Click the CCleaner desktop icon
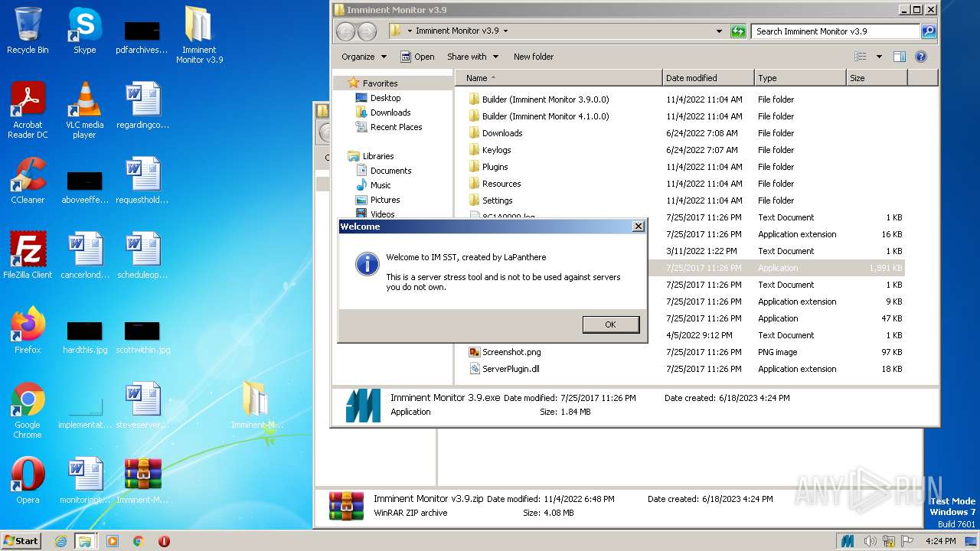Image resolution: width=980 pixels, height=551 pixels. [28, 181]
